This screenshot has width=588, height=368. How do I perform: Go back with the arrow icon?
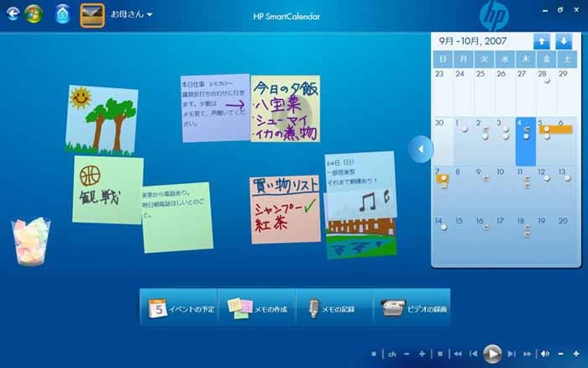(x=13, y=14)
